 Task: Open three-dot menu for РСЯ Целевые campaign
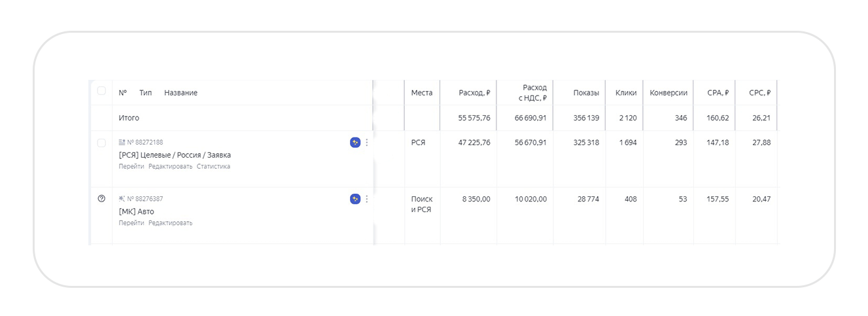367,143
